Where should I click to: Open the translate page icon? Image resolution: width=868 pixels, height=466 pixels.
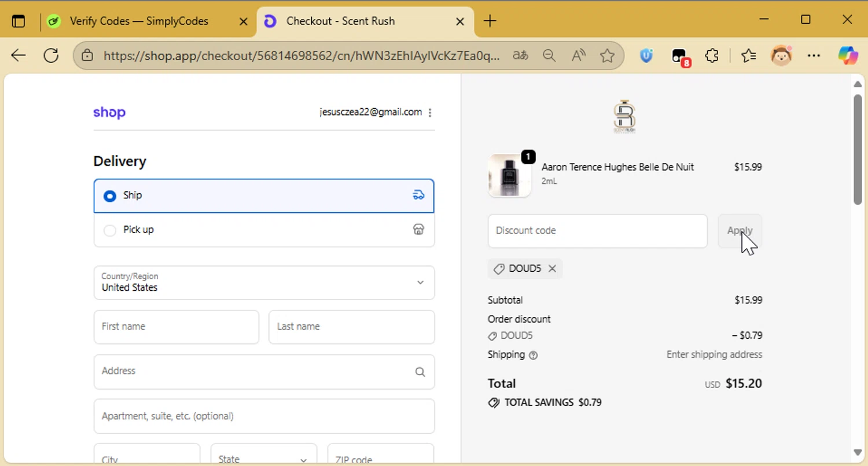point(520,56)
